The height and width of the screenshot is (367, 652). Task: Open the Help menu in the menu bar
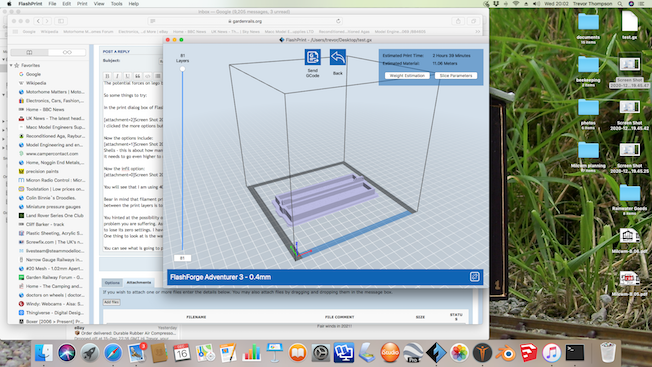(133, 4)
